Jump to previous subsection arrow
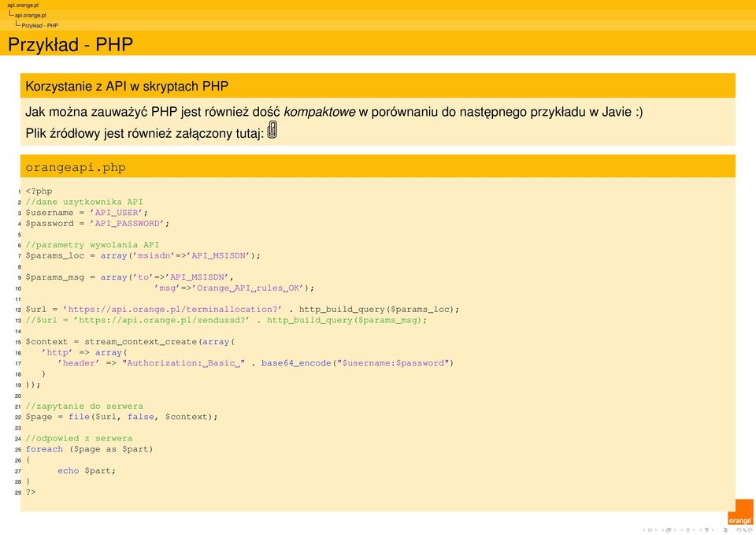 (682, 530)
